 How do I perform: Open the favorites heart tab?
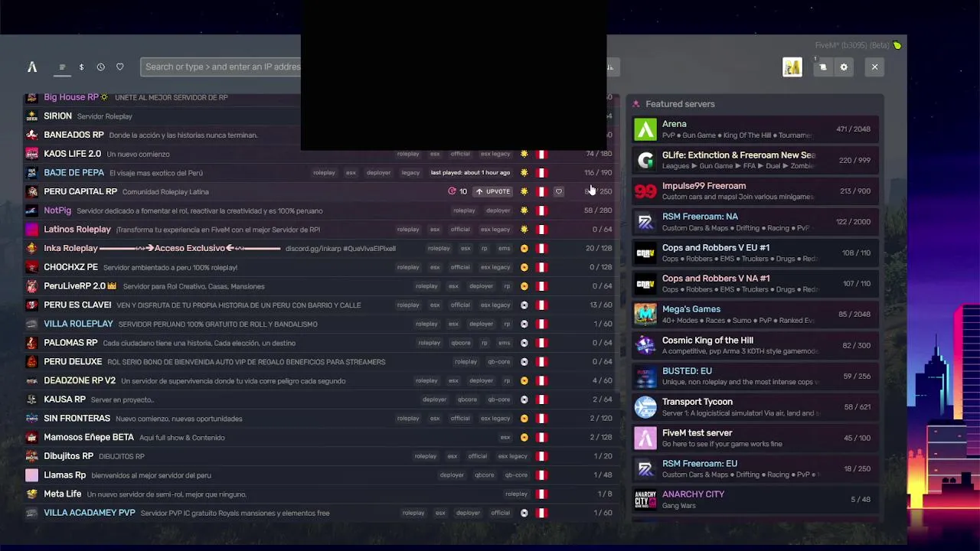point(119,67)
